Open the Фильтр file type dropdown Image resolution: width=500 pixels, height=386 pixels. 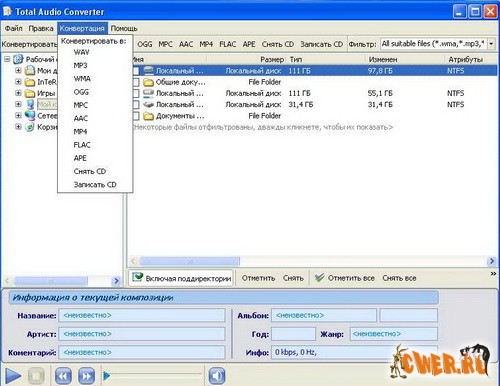click(x=491, y=44)
